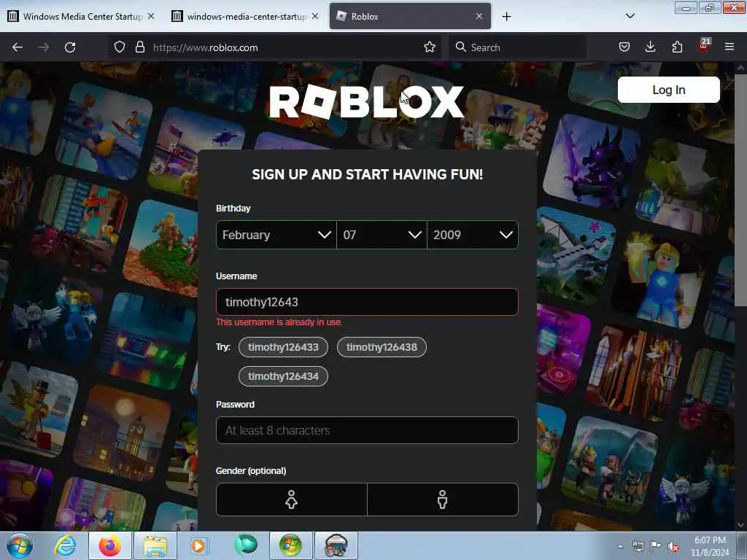This screenshot has width=747, height=560.
Task: Click the Roblox logo
Action: click(366, 101)
